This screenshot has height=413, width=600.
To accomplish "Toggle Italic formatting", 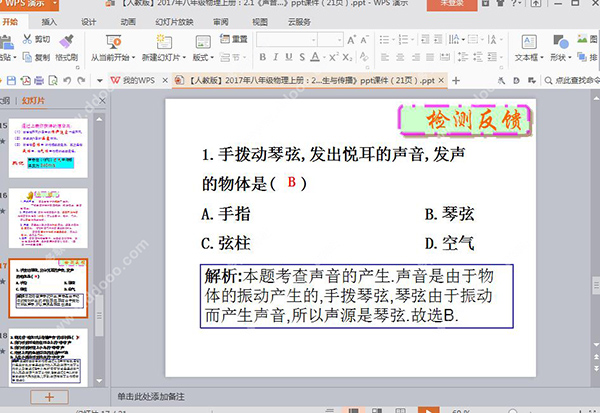I will (x=276, y=57).
